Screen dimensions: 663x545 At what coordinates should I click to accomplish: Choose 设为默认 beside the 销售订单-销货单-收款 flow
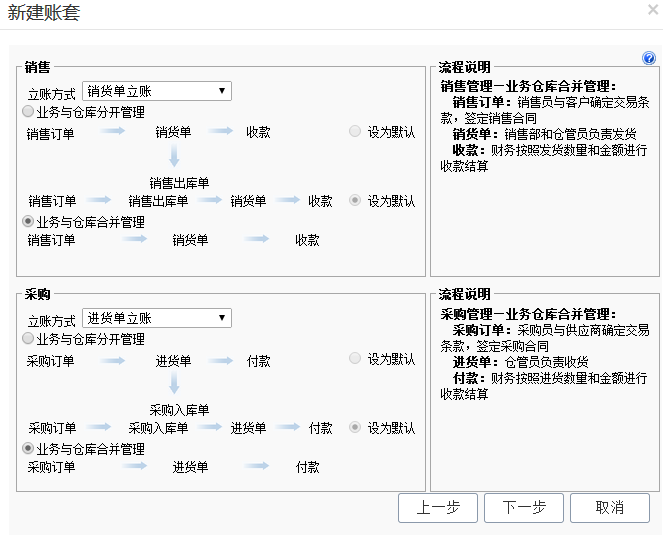(x=355, y=131)
